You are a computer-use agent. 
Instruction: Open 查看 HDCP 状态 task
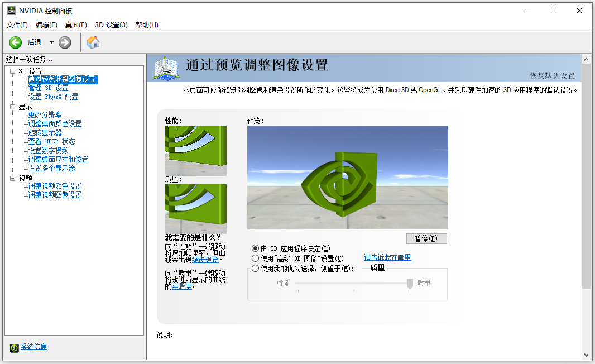click(x=51, y=142)
